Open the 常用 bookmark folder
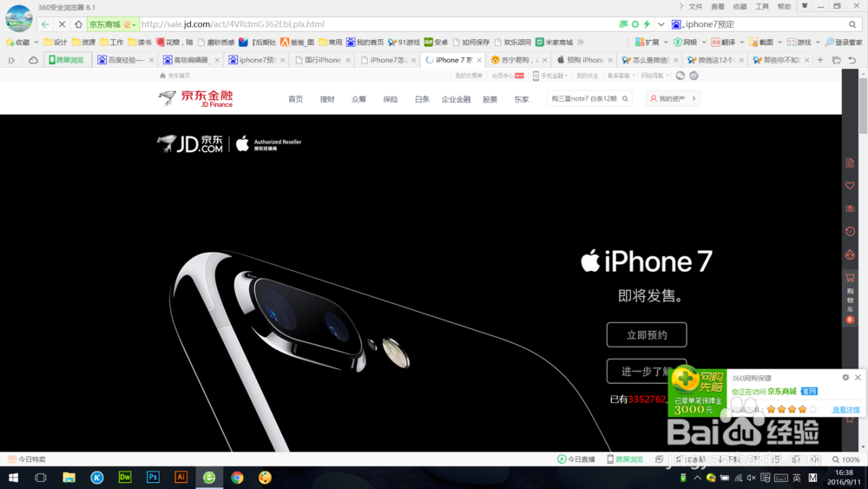Image resolution: width=868 pixels, height=489 pixels. click(331, 42)
